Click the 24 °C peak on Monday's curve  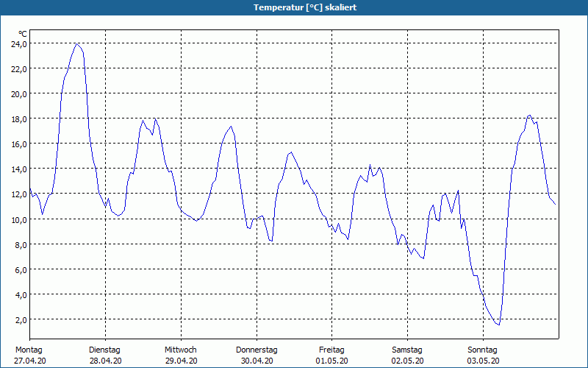coord(77,44)
